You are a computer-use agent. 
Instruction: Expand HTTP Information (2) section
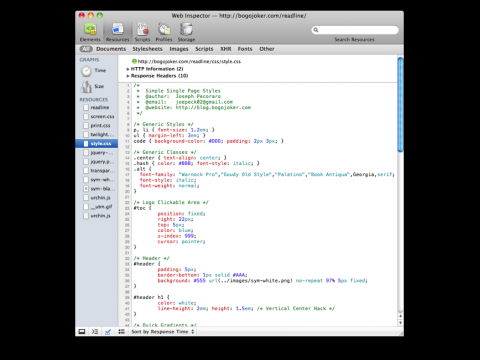(155, 69)
